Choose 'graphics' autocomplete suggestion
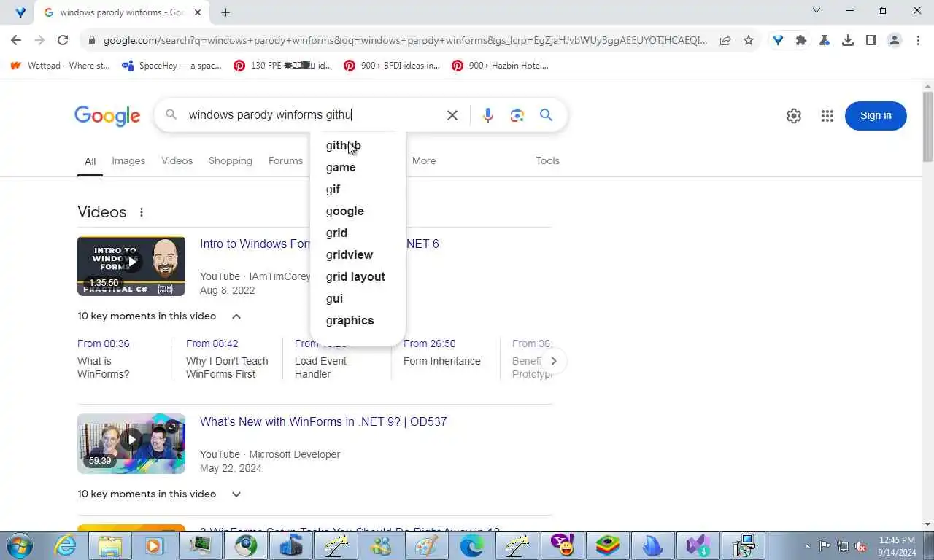Viewport: 934px width, 560px height. [358, 320]
